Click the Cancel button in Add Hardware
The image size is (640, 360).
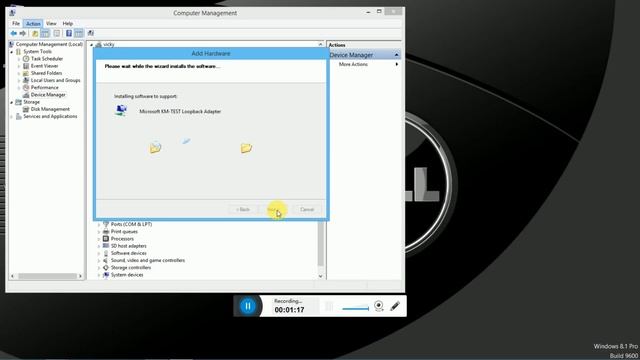[307, 209]
